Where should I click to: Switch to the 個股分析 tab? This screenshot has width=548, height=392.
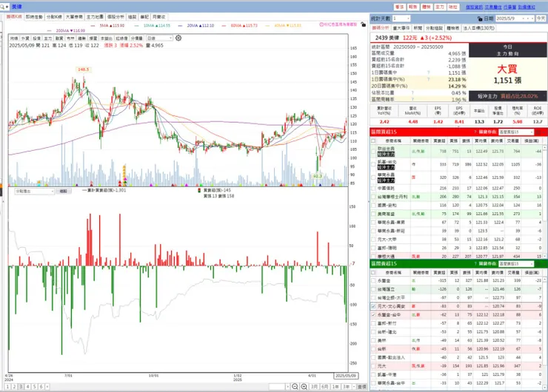pos(116,17)
